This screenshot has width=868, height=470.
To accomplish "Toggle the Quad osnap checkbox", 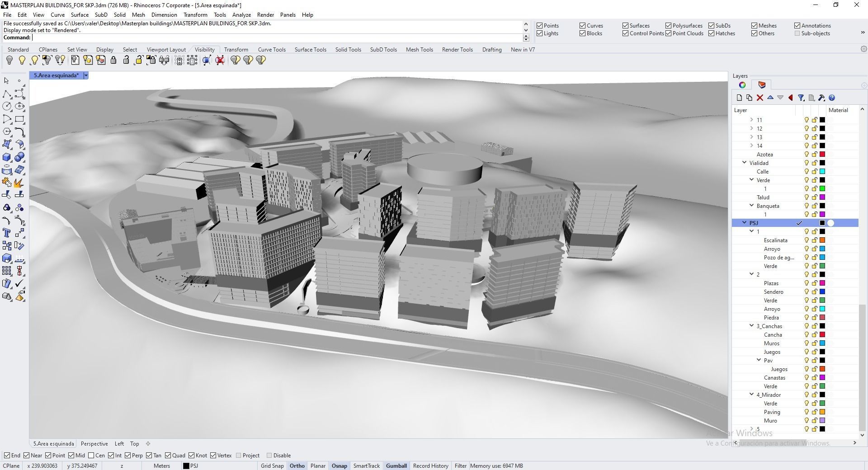I will pos(168,456).
